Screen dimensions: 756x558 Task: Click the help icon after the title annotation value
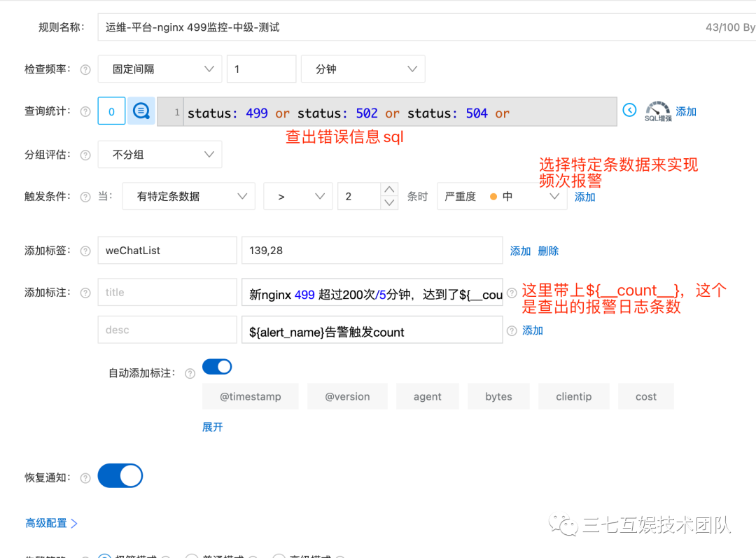click(x=512, y=293)
